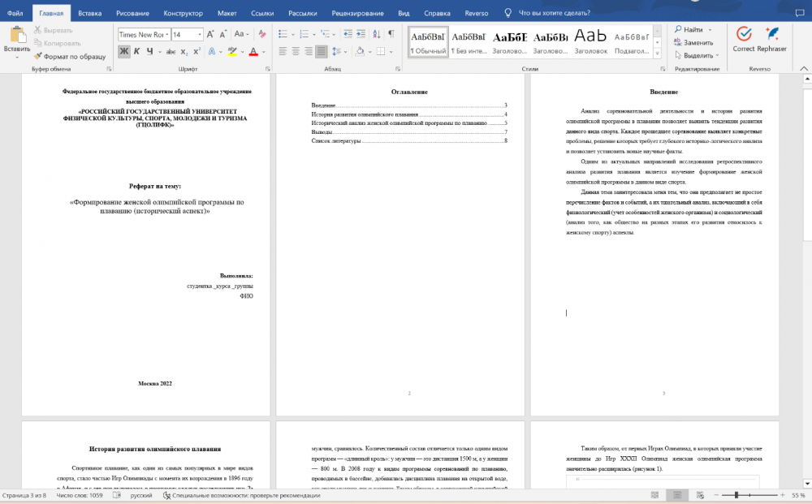The width and height of the screenshot is (812, 504).
Task: Align text right
Action: pos(309,51)
